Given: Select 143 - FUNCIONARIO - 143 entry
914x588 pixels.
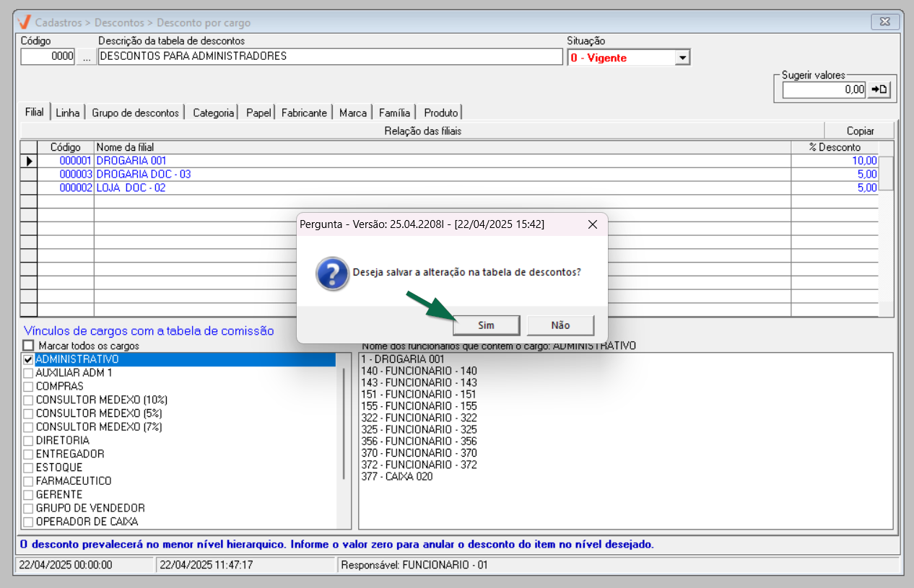Looking at the screenshot, I should 419,382.
